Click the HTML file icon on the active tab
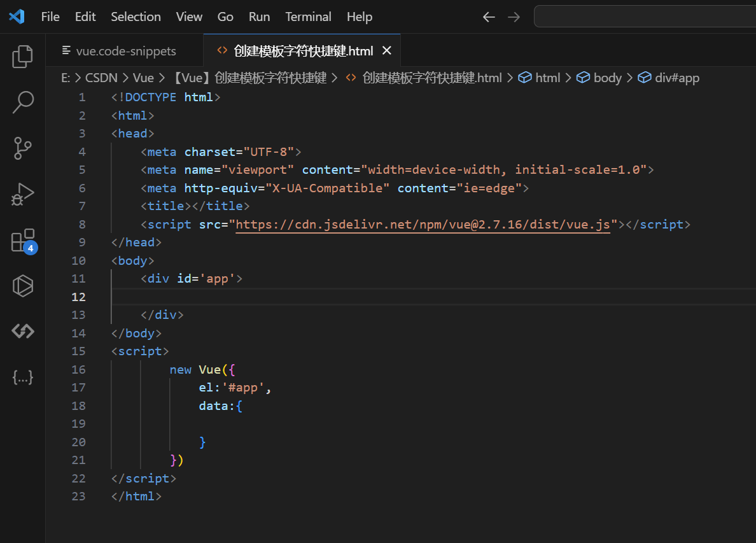 coord(222,50)
